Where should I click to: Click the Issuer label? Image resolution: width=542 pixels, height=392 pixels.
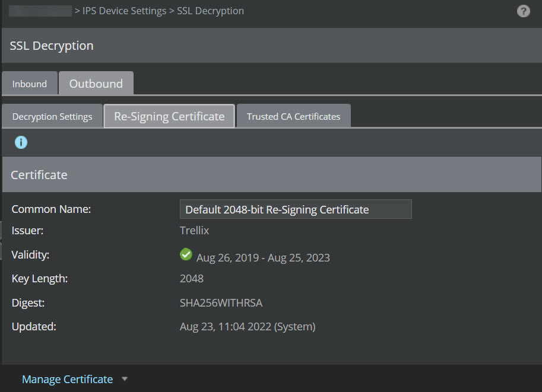coord(28,230)
